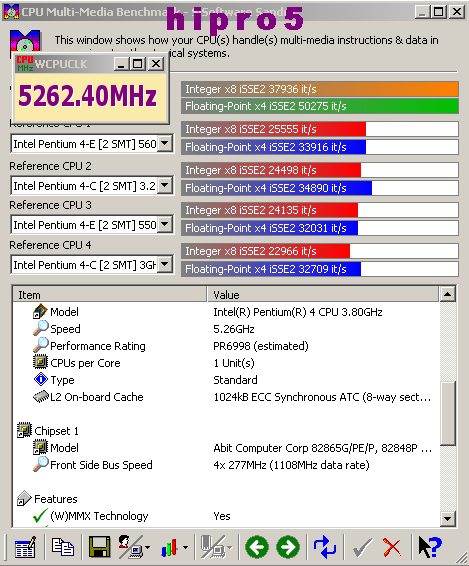Click the green checkmark beside MMX Technology
This screenshot has height=566, width=469.
point(40,515)
